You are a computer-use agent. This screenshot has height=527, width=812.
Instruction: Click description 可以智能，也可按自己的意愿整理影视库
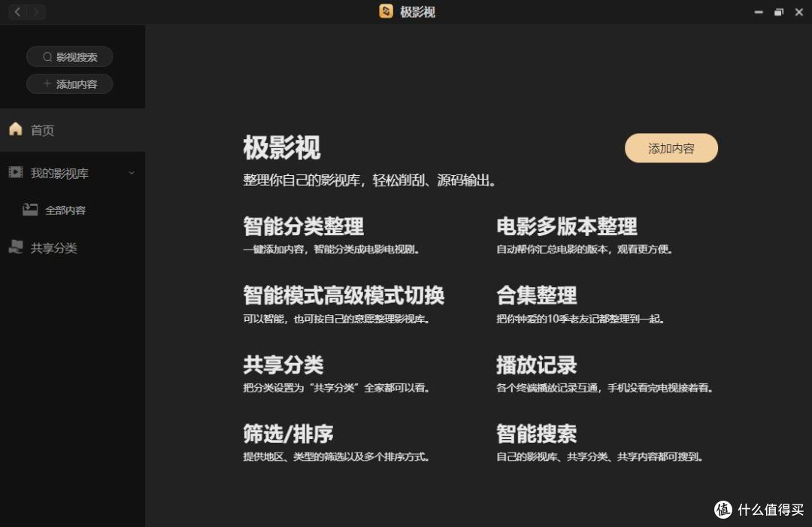(336, 319)
